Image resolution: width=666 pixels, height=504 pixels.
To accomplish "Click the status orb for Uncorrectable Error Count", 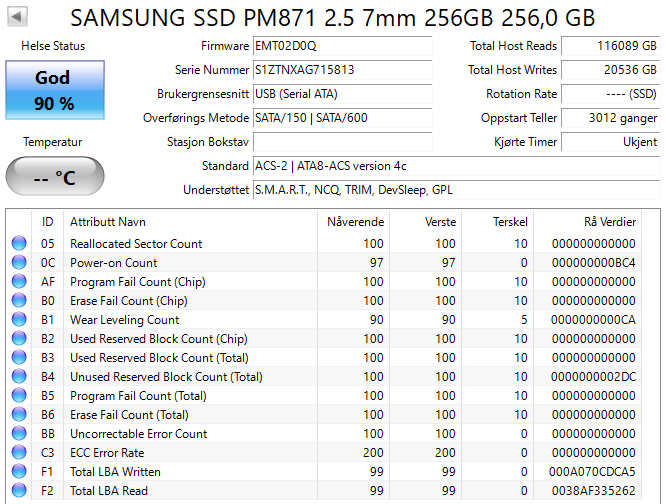I will coord(19,434).
